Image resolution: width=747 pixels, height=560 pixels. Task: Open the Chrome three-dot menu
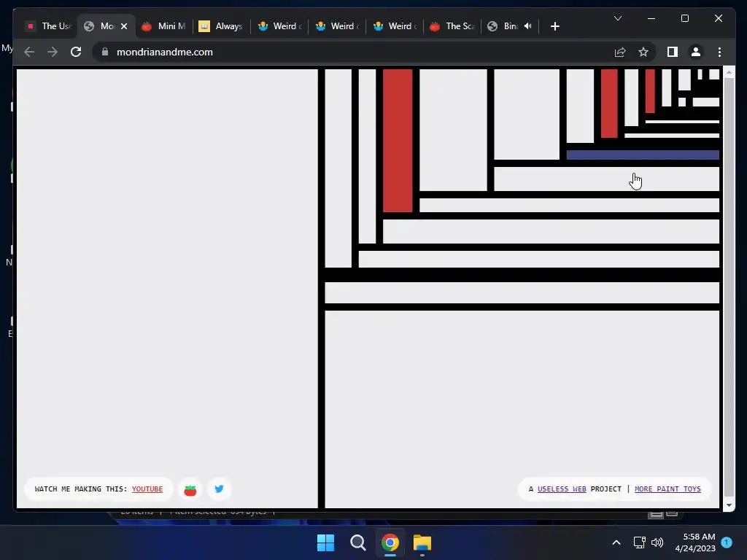click(719, 52)
